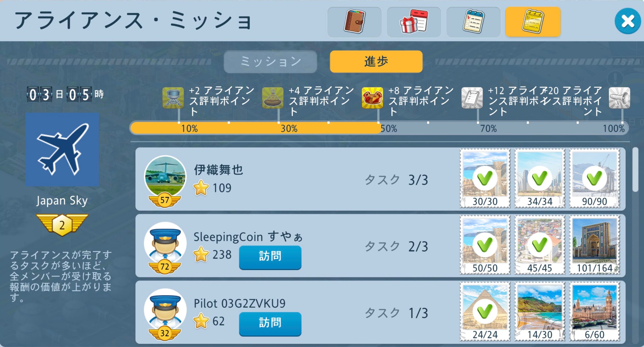Click the Japan Sky alliance airplane emblem
The image size is (644, 347).
tap(62, 149)
